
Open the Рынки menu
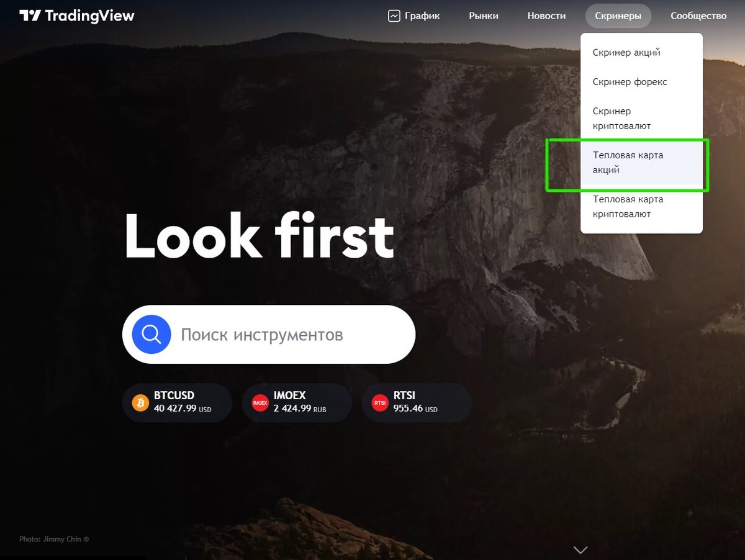pos(484,16)
